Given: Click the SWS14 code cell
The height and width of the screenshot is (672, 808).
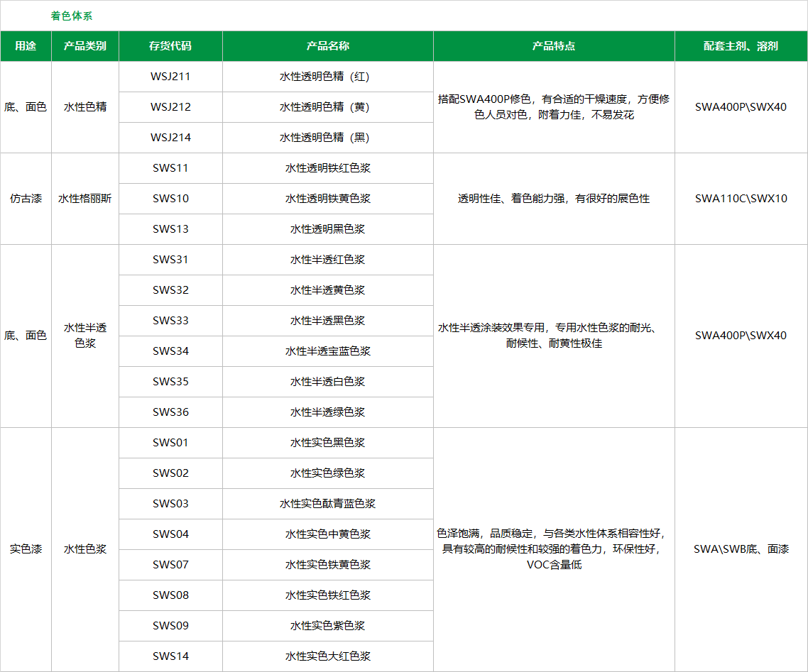Looking at the screenshot, I should tap(170, 656).
